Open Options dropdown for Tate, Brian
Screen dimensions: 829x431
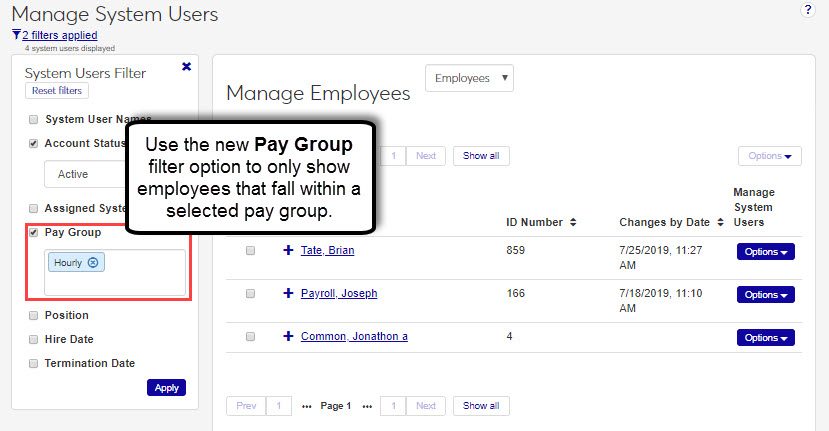[x=765, y=252]
